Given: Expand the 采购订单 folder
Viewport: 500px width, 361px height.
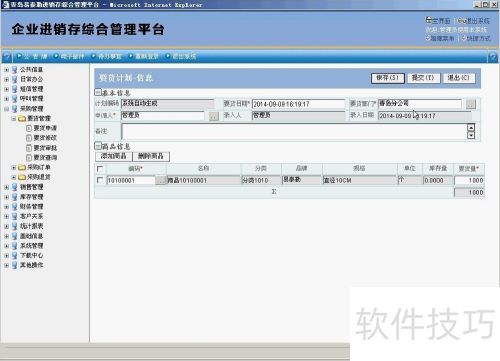Looking at the screenshot, I should click(x=14, y=167).
